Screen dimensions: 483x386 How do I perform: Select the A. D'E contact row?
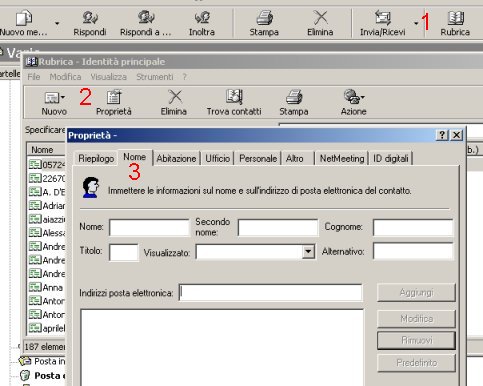point(47,192)
